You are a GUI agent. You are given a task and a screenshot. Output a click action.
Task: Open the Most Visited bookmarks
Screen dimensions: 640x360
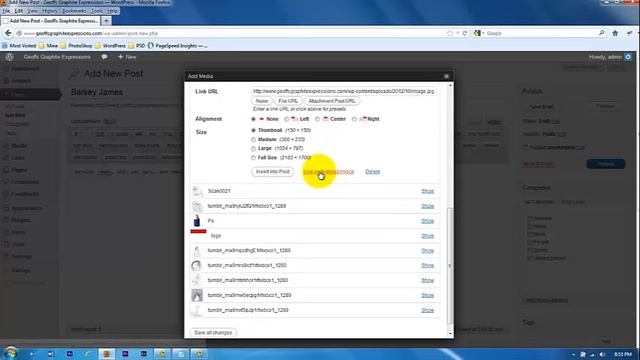pyautogui.click(x=19, y=46)
